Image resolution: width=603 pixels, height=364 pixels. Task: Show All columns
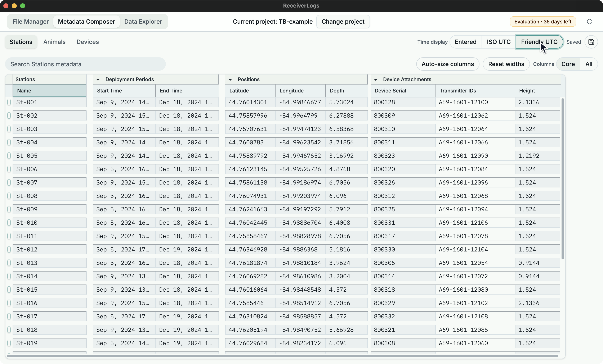click(589, 64)
